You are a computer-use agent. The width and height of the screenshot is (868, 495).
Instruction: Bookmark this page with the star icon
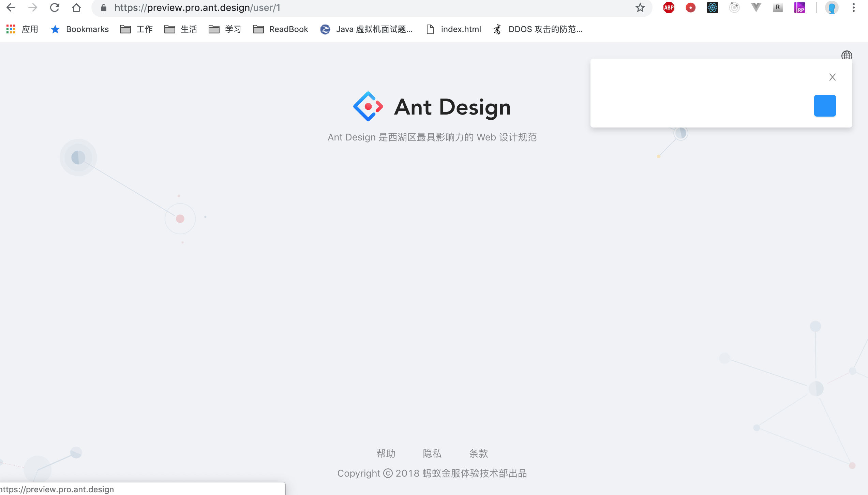point(640,7)
